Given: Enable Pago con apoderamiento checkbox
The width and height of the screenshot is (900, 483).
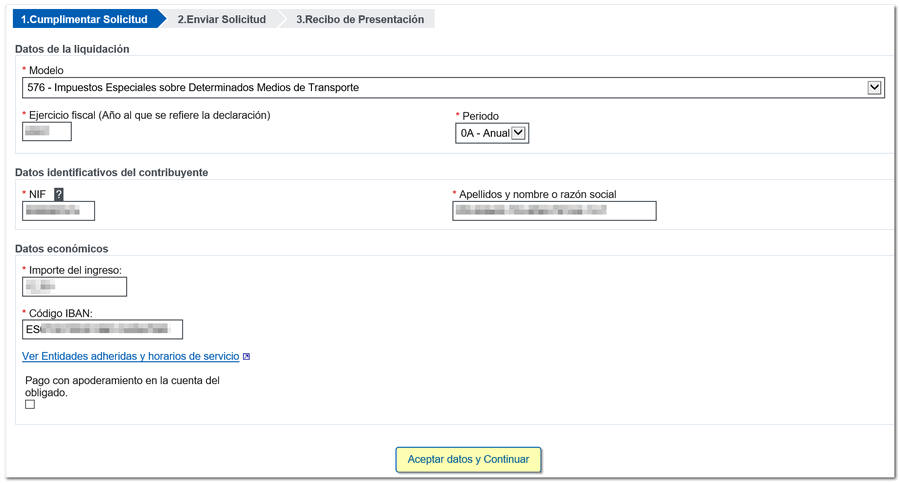Looking at the screenshot, I should tap(30, 405).
